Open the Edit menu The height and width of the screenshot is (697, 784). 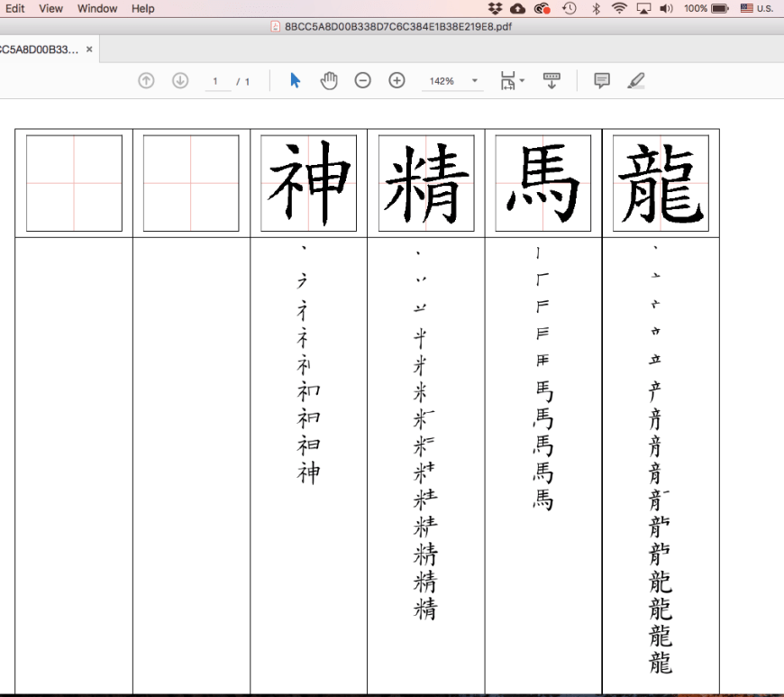coord(15,8)
